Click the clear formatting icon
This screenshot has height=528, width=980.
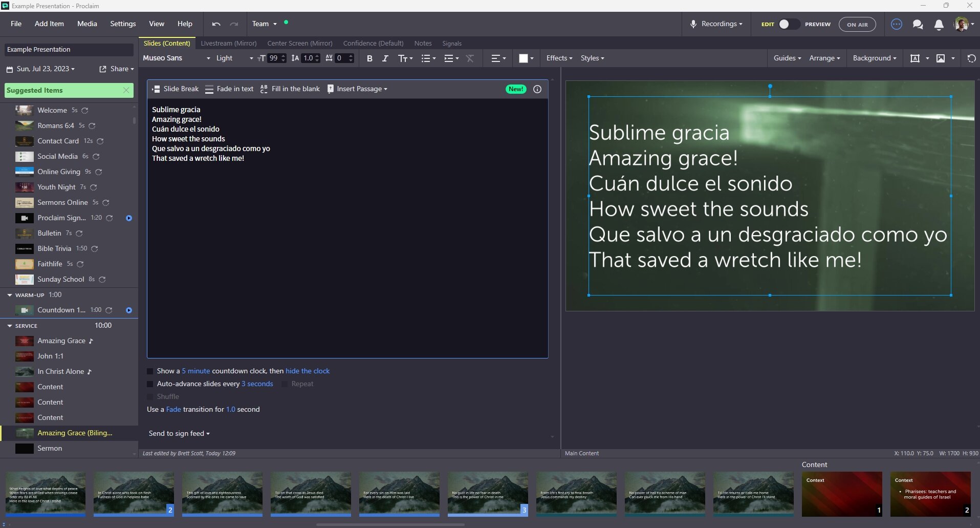pos(470,58)
